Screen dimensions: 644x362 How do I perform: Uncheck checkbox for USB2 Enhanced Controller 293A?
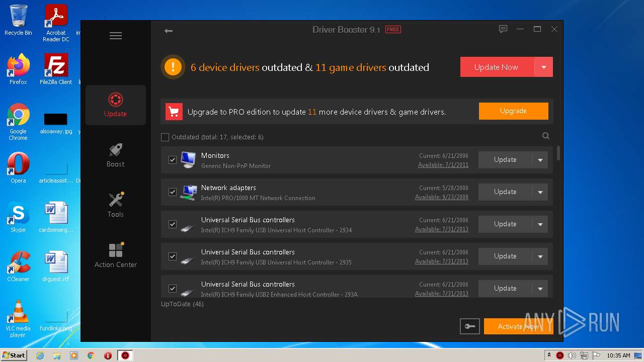click(x=173, y=289)
